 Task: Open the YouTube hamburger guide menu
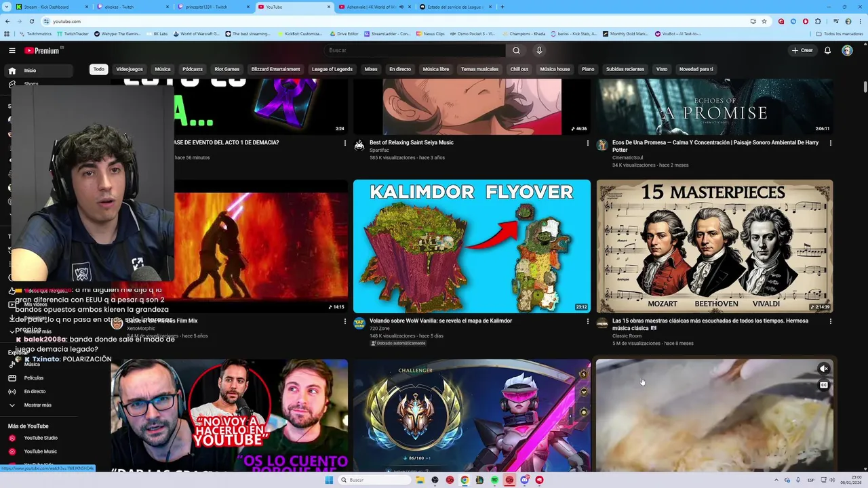(12, 50)
